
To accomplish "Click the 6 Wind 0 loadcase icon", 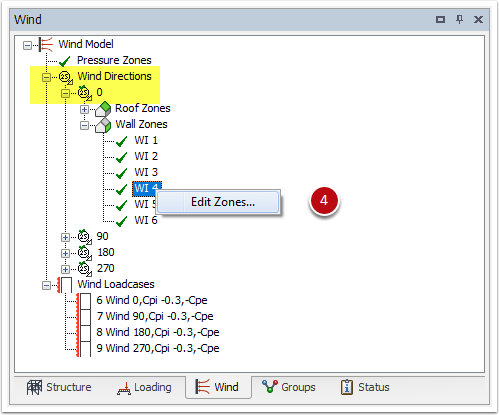I will pyautogui.click(x=84, y=301).
